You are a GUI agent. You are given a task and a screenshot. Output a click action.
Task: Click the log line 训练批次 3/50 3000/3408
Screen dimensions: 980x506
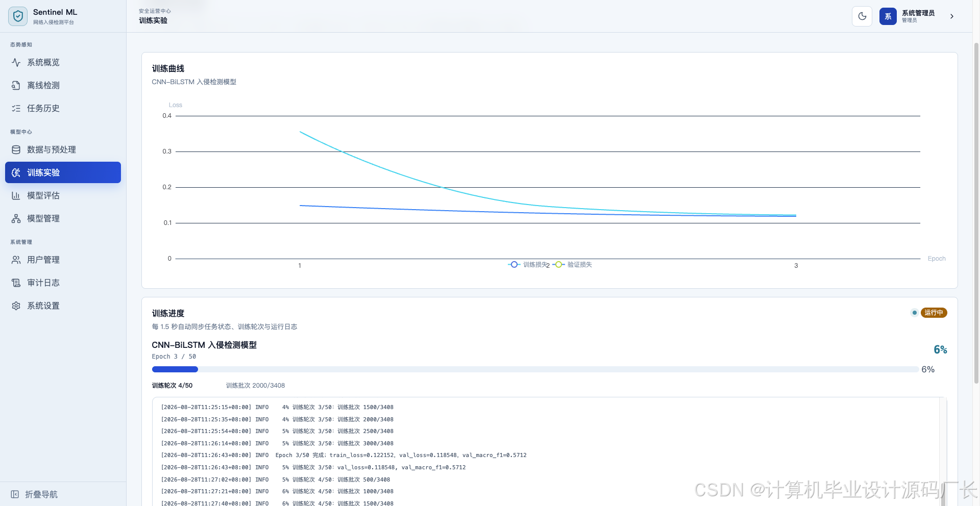point(277,444)
